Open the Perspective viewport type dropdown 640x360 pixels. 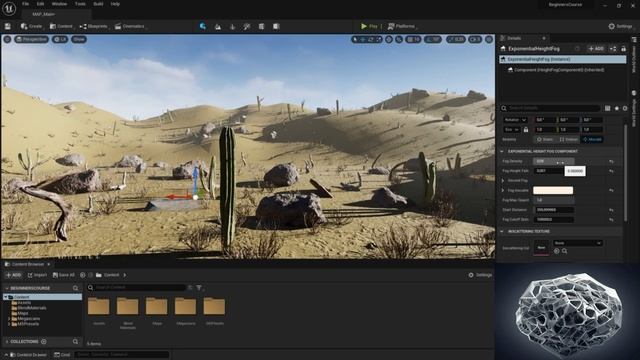click(x=31, y=39)
